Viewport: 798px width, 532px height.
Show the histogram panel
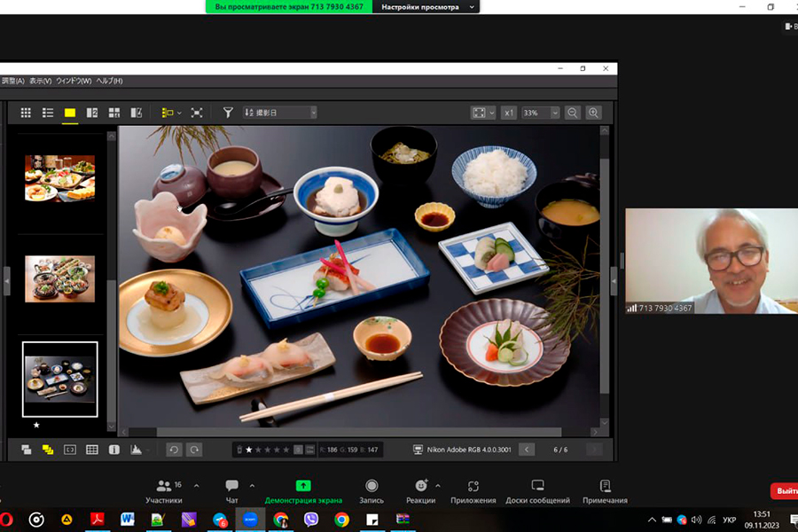[x=137, y=450]
